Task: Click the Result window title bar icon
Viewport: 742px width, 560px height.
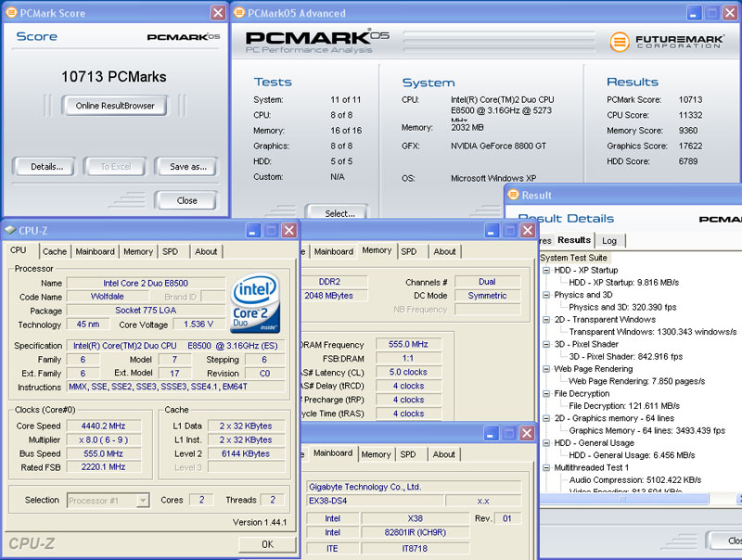Action: coord(513,195)
